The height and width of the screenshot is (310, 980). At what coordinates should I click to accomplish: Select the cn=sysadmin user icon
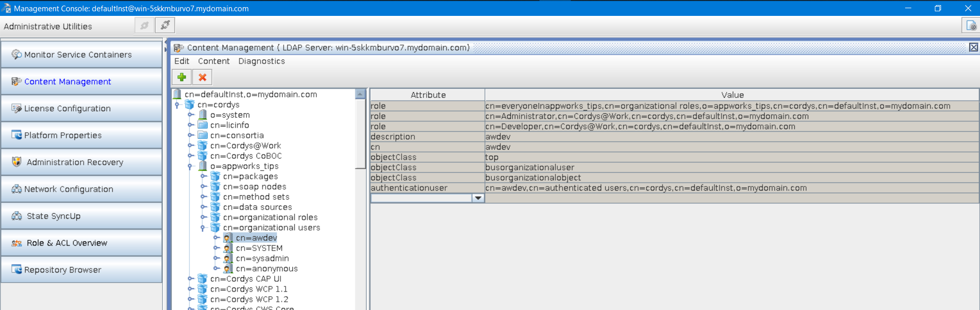click(x=228, y=258)
